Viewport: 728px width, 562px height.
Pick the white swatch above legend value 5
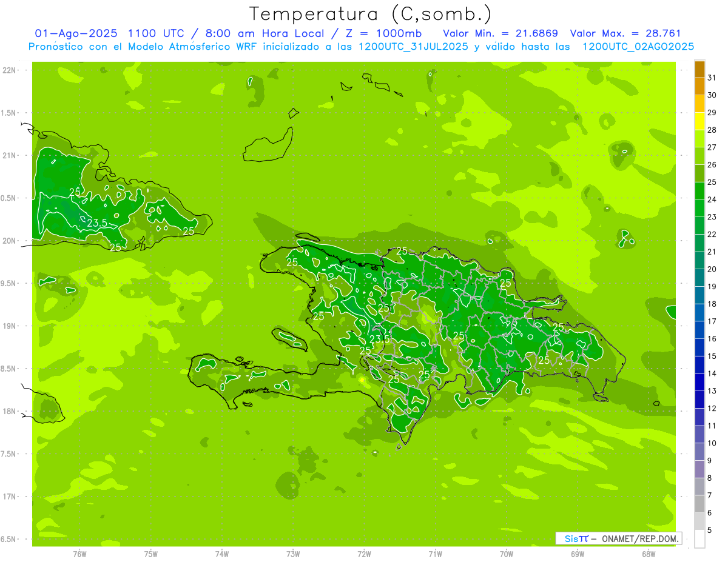click(699, 539)
